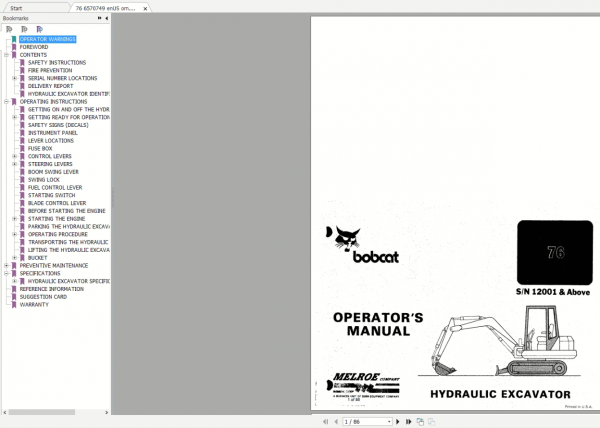The height and width of the screenshot is (428, 600).
Task: Open LIFTING THE HYDRAULIC EXCAVATOR bookmark
Action: click(68, 250)
